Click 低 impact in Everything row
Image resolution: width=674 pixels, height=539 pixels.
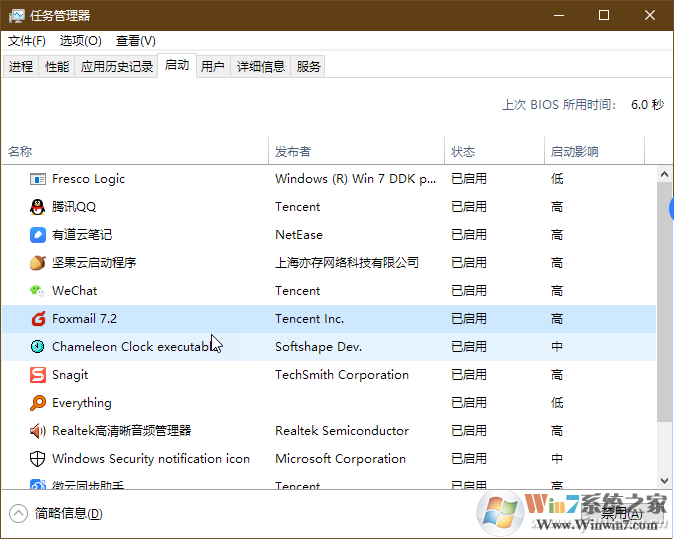click(x=557, y=403)
